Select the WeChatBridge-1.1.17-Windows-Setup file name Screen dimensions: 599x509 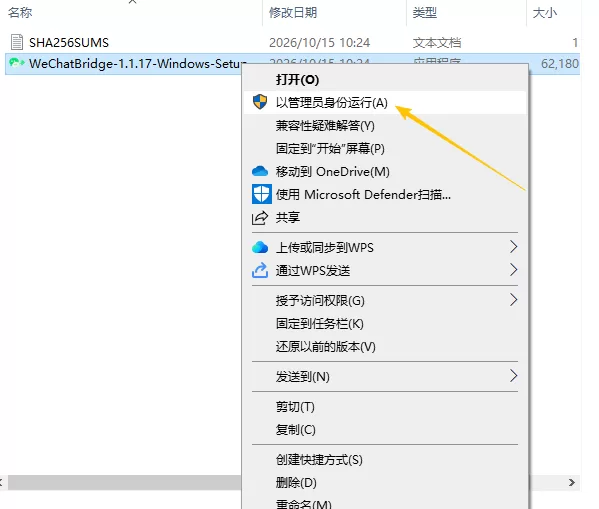(x=138, y=63)
